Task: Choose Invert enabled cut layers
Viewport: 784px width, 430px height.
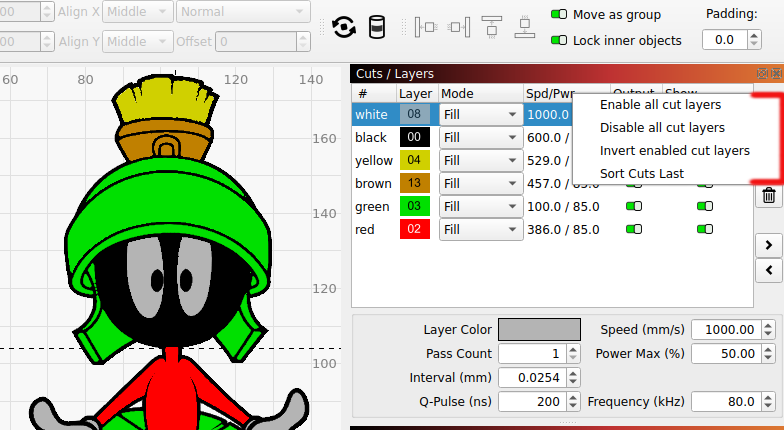Action: (674, 151)
